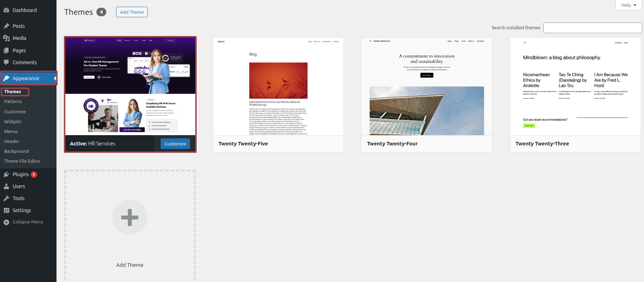Focus the Search installed themes field
The height and width of the screenshot is (282, 644).
(592, 28)
